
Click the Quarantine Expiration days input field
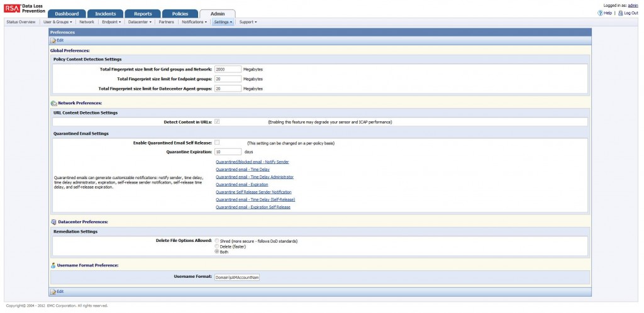click(x=228, y=151)
